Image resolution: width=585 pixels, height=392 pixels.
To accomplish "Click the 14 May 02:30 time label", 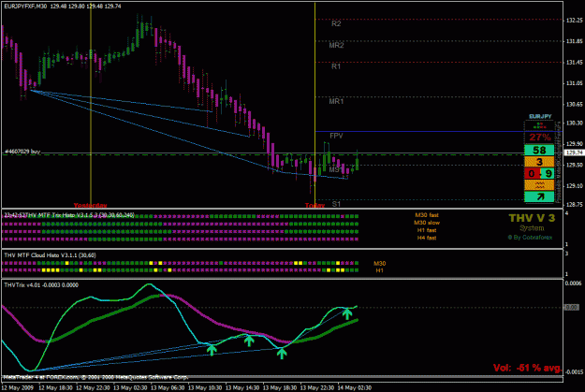I will pos(355,388).
